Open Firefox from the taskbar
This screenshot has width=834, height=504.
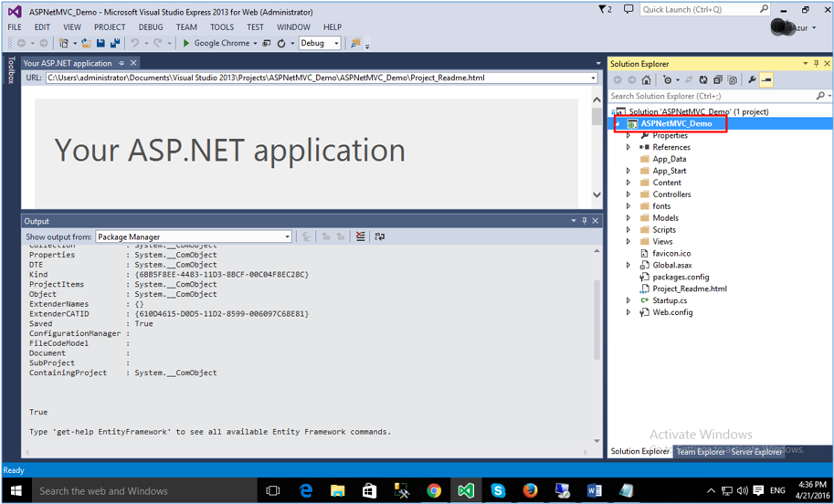[531, 490]
